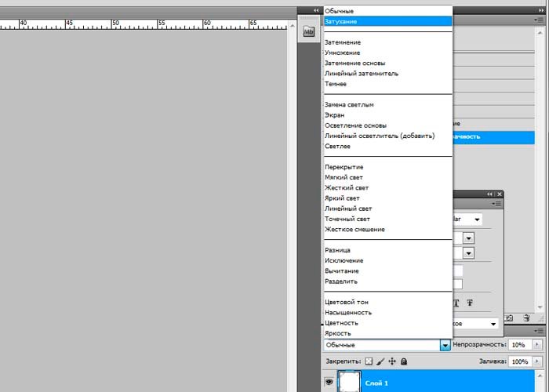Click the strikethrough T text icon
The image size is (549, 392).
[x=470, y=303]
